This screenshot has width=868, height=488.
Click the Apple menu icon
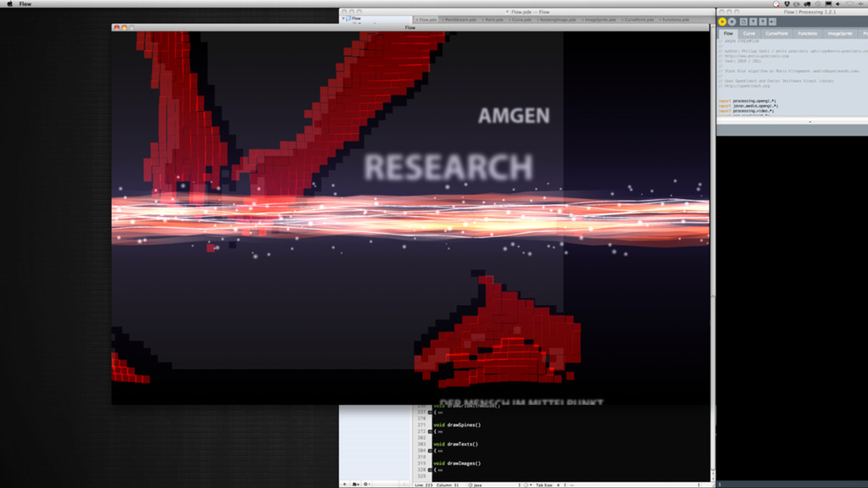coord(9,4)
